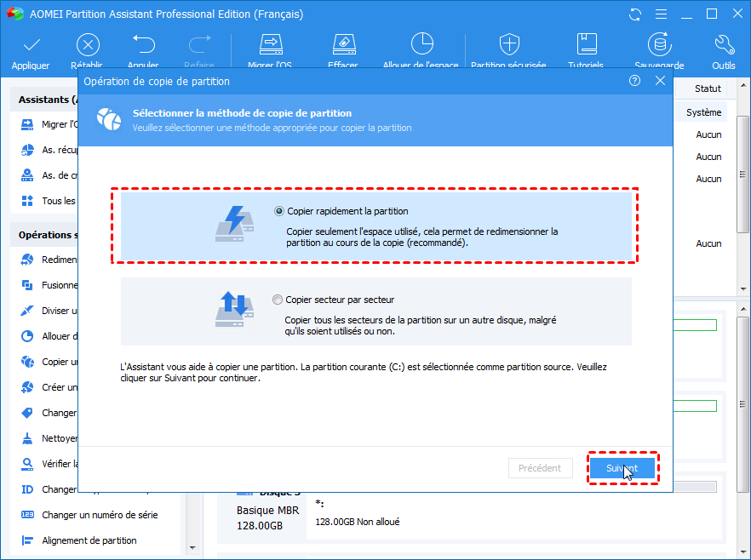Image resolution: width=751 pixels, height=560 pixels.
Task: Click the Fusionner partitions operation in the sidebar
Action: pos(49,285)
